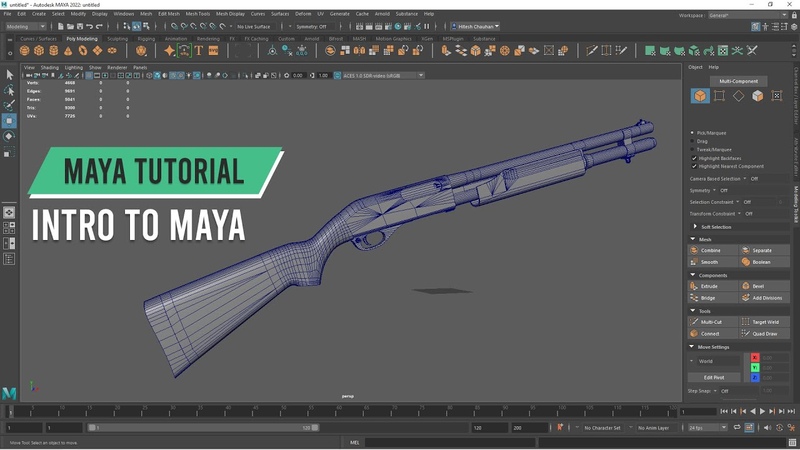Create a polygon cylinder from the shelf
Viewport: 800px width, 450px height.
(x=54, y=51)
